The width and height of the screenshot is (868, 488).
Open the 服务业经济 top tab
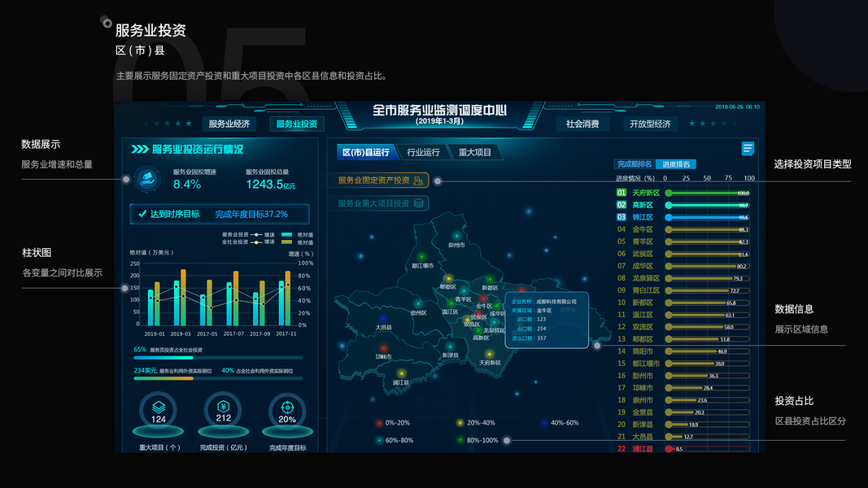(229, 124)
